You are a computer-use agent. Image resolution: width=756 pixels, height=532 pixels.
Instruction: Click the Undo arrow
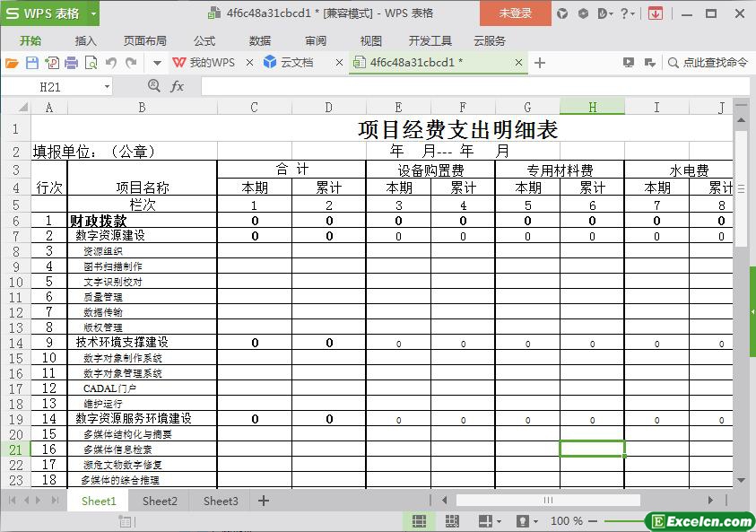[x=111, y=63]
